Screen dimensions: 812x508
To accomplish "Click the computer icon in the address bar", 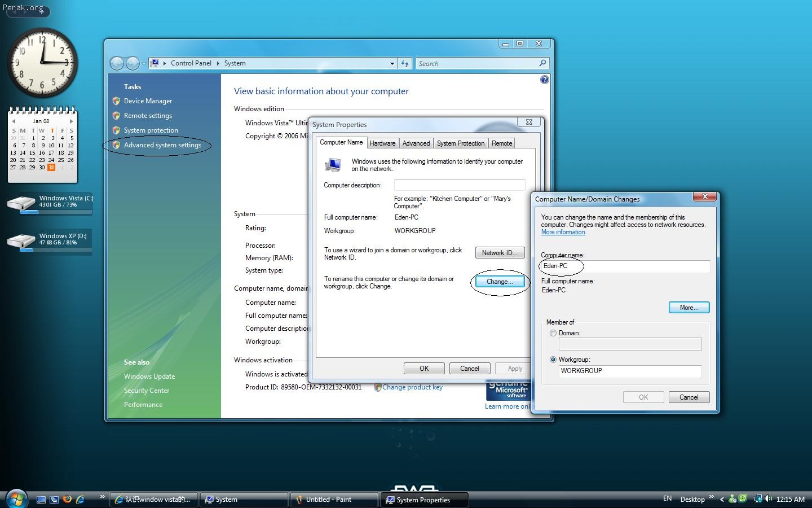I will pyautogui.click(x=155, y=63).
